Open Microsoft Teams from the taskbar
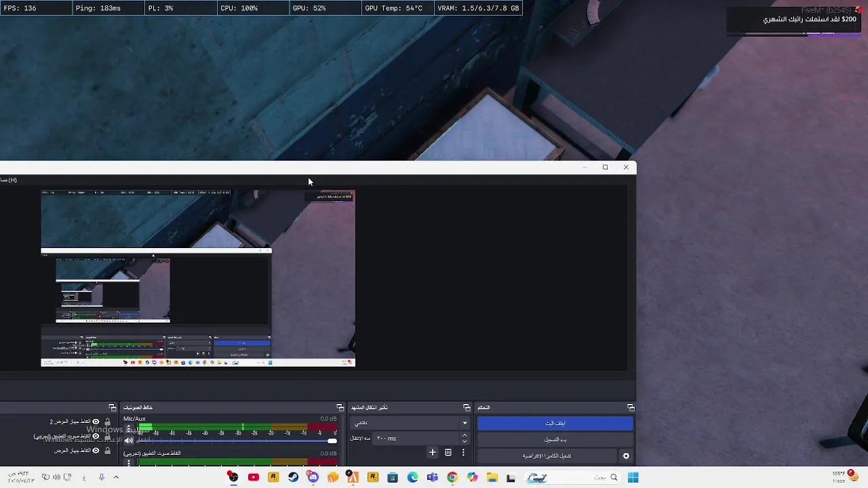Screen dimensions: 868x488 point(433,477)
